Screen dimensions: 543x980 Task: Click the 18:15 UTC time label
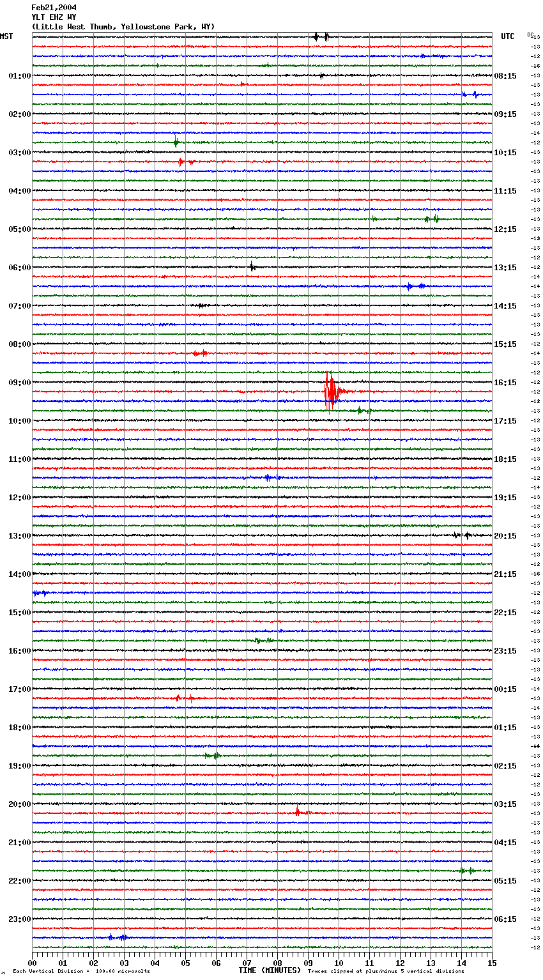click(505, 459)
